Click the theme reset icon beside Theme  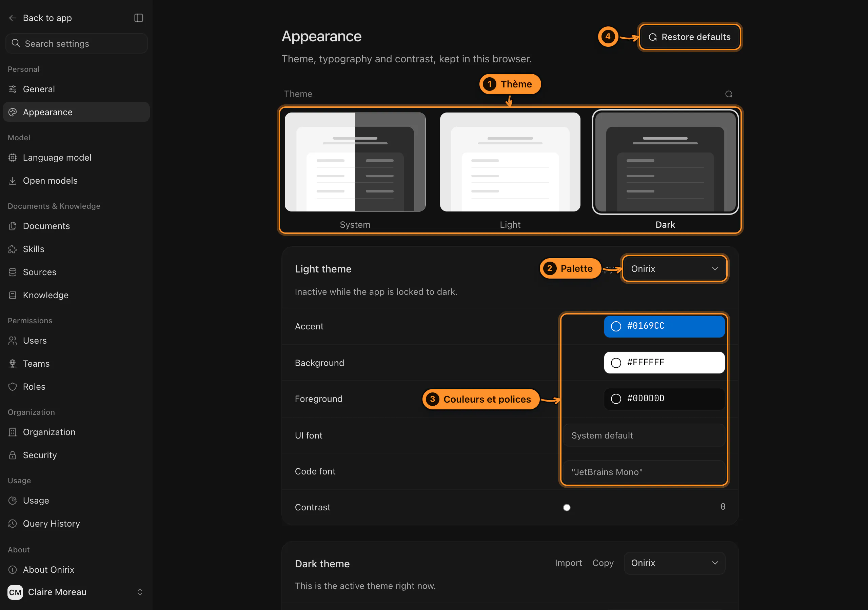[729, 94]
